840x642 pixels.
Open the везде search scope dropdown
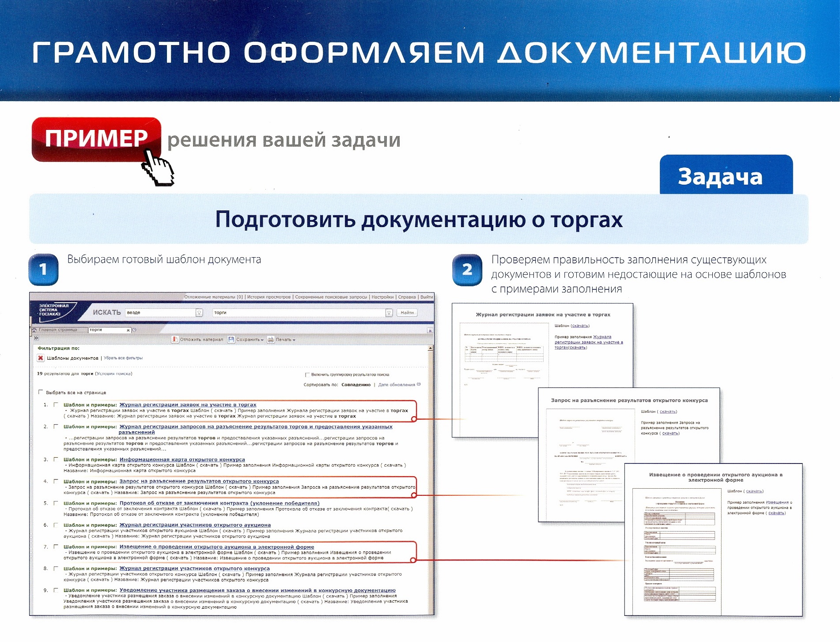199,312
